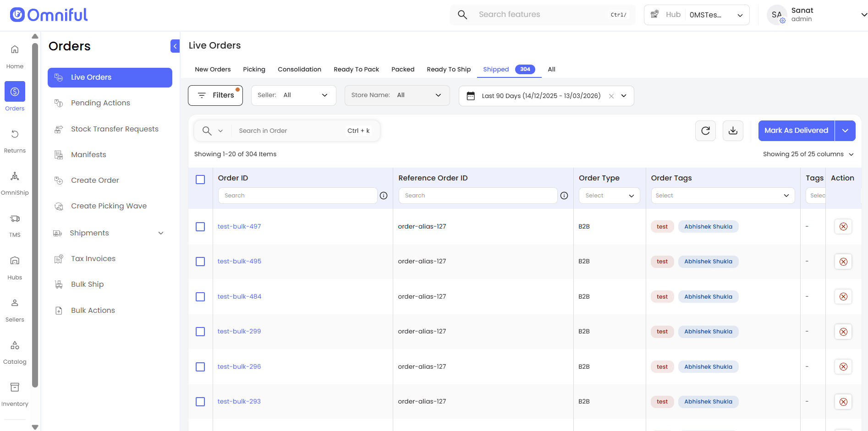868x431 pixels.
Task: Open the Seller filter dropdown
Action: point(293,95)
